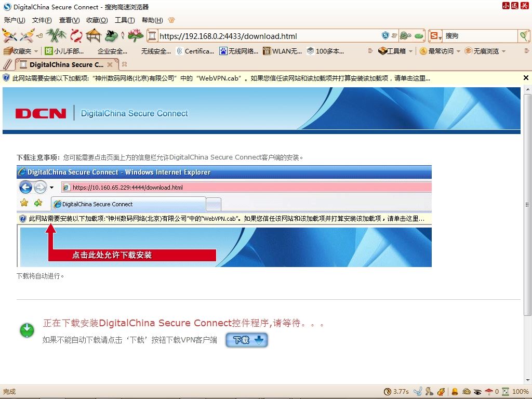Click the lotus leaf toolbar icon

(x=111, y=36)
